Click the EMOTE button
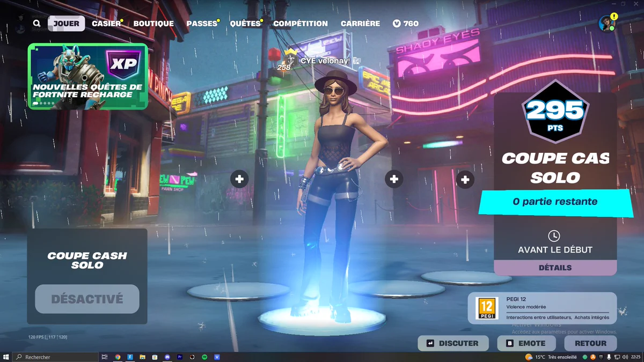Viewport: 644px width, 362px height. click(526, 343)
